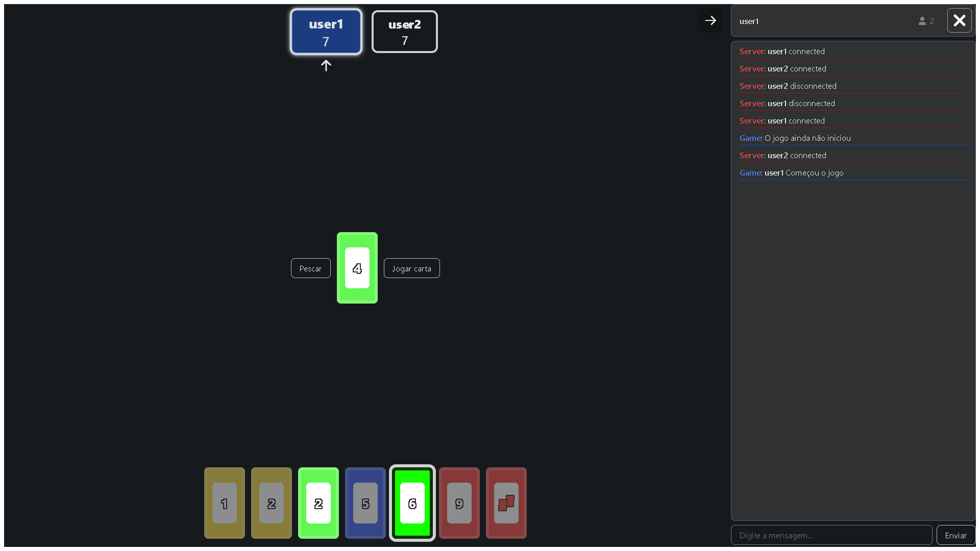Focus the Digite a mensagem input field
980x551 pixels.
coord(832,535)
